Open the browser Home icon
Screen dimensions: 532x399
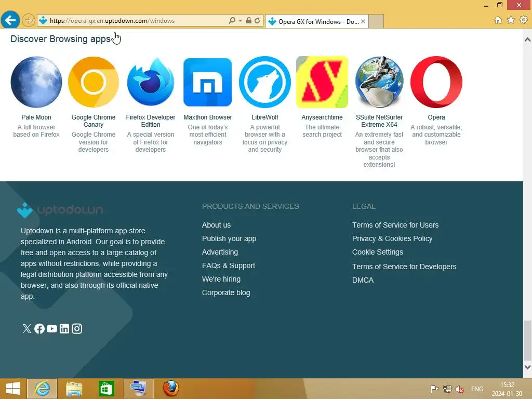tap(498, 20)
